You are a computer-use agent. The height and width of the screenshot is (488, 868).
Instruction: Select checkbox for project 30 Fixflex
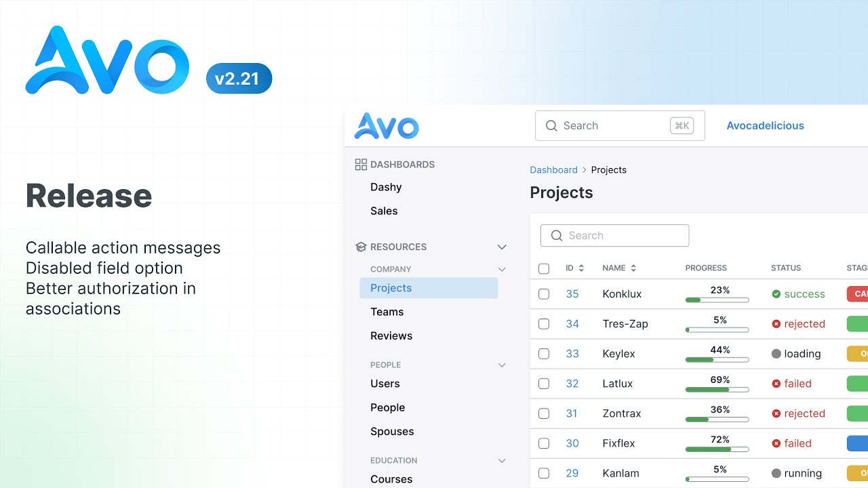coord(544,443)
